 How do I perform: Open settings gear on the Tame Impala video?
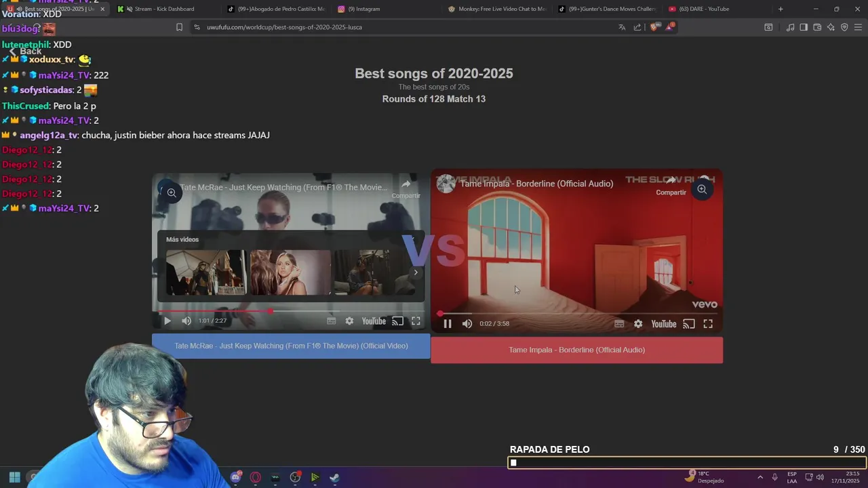tap(638, 324)
